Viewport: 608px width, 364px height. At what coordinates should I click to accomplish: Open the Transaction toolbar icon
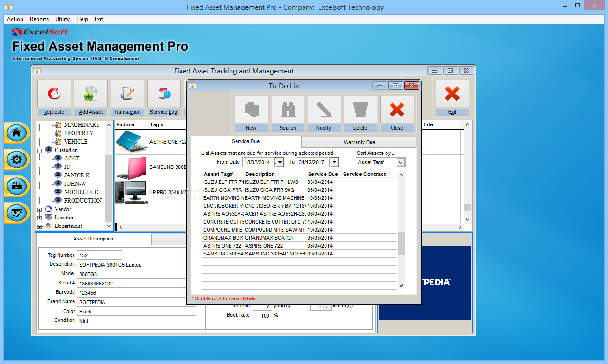127,94
